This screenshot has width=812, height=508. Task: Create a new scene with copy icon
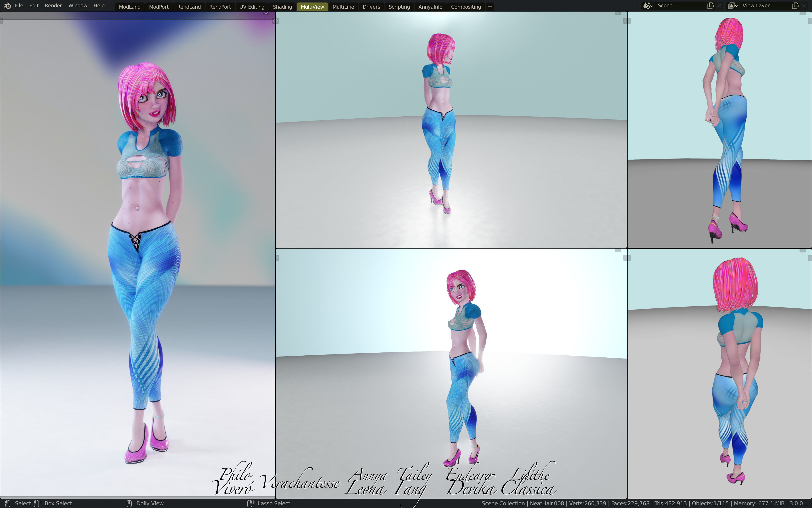pos(710,6)
